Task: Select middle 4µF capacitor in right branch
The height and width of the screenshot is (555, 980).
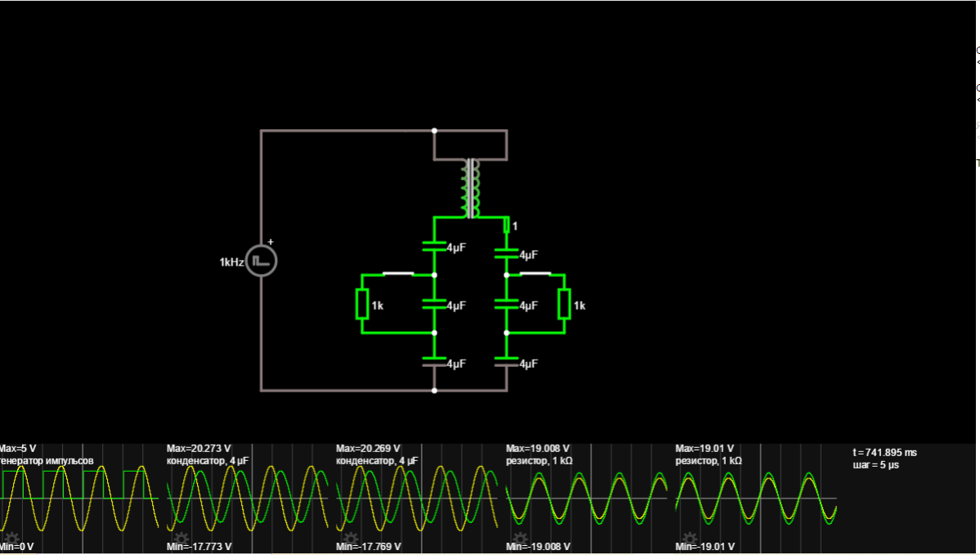Action: [x=507, y=304]
